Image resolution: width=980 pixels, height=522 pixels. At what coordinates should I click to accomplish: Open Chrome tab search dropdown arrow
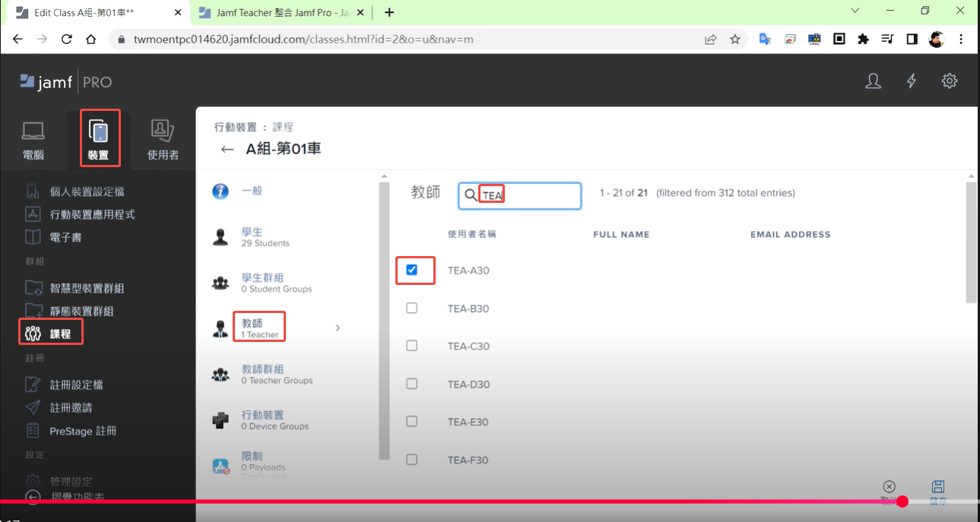855,11
